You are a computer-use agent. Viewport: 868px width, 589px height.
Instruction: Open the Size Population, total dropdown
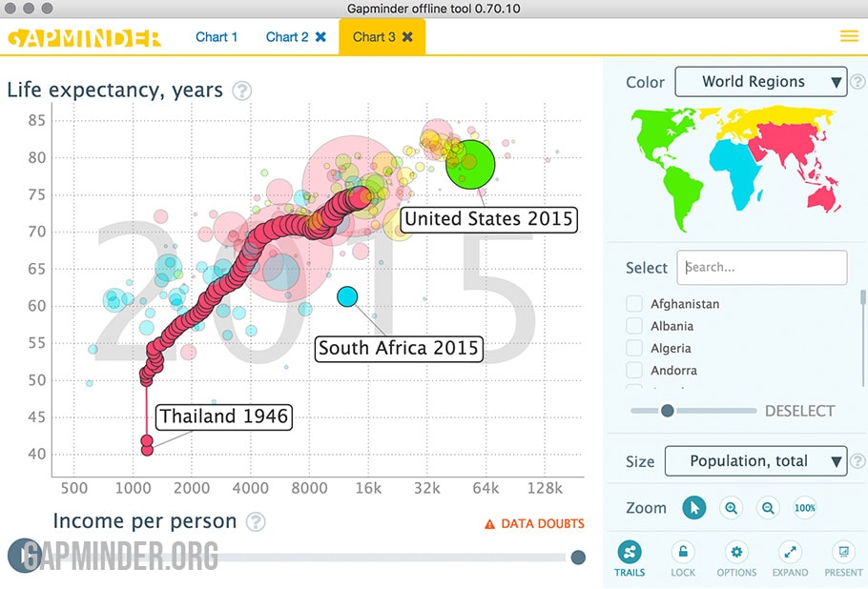(x=755, y=460)
